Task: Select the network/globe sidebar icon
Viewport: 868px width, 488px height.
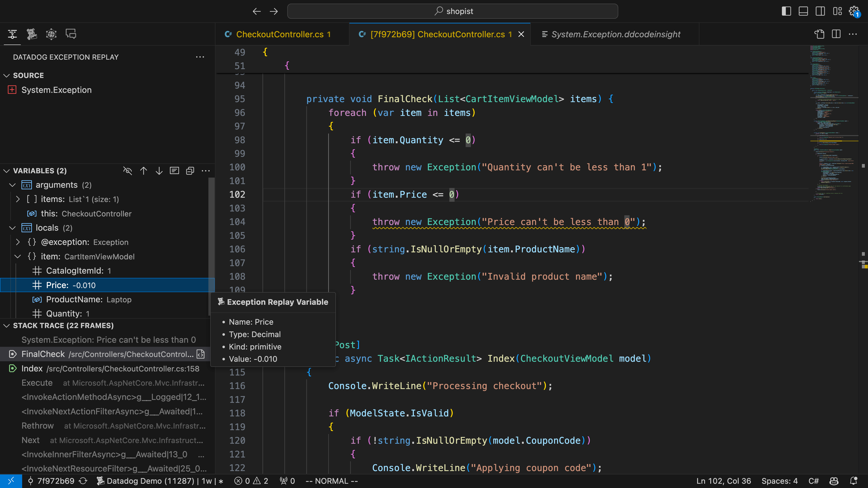Action: (51, 34)
